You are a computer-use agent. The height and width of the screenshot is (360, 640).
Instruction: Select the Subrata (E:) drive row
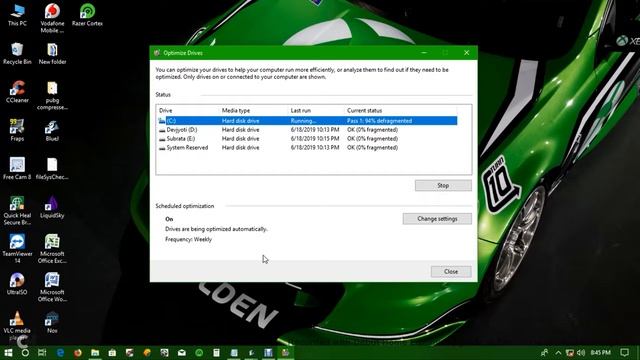click(307, 139)
